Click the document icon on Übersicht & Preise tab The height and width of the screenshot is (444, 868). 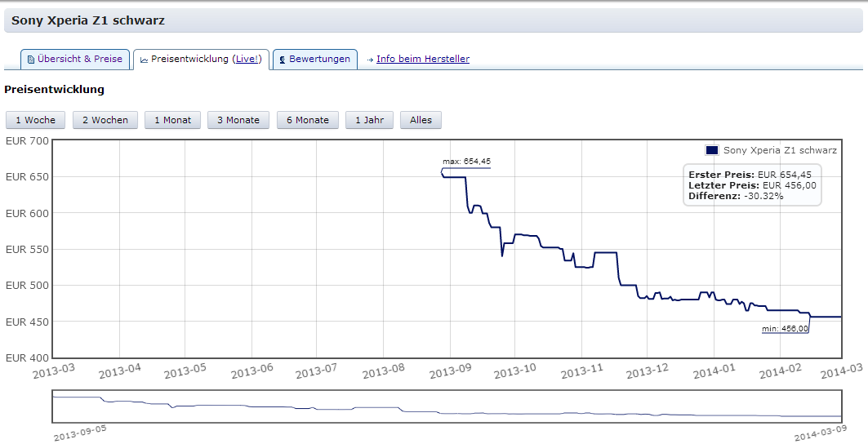pos(31,60)
